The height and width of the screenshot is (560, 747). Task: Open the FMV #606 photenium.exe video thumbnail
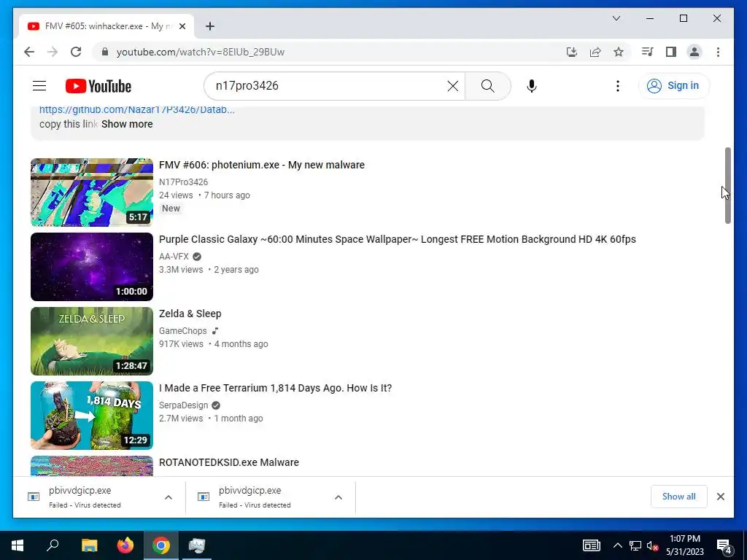(92, 192)
